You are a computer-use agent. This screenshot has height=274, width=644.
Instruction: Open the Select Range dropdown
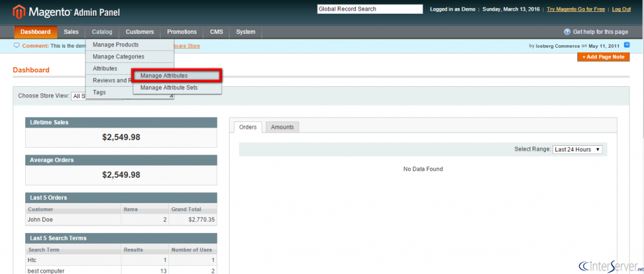pos(577,150)
